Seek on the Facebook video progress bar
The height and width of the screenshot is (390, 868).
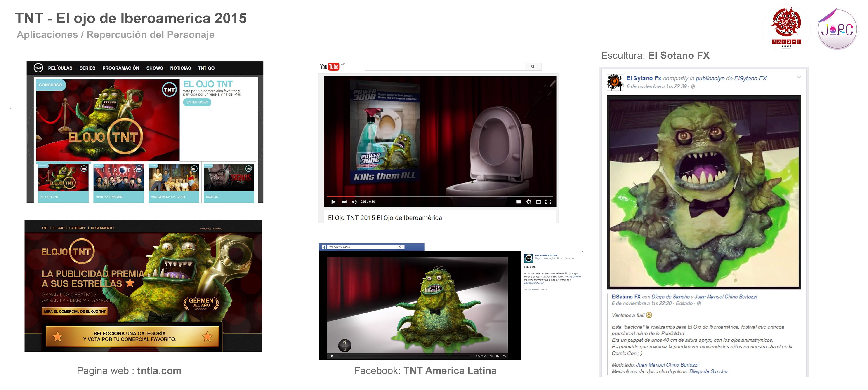pyautogui.click(x=404, y=356)
